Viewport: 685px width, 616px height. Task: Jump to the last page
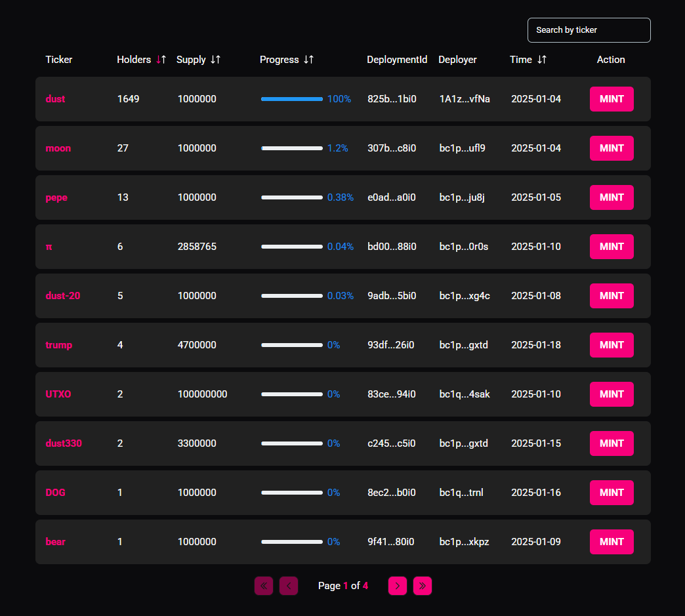423,586
